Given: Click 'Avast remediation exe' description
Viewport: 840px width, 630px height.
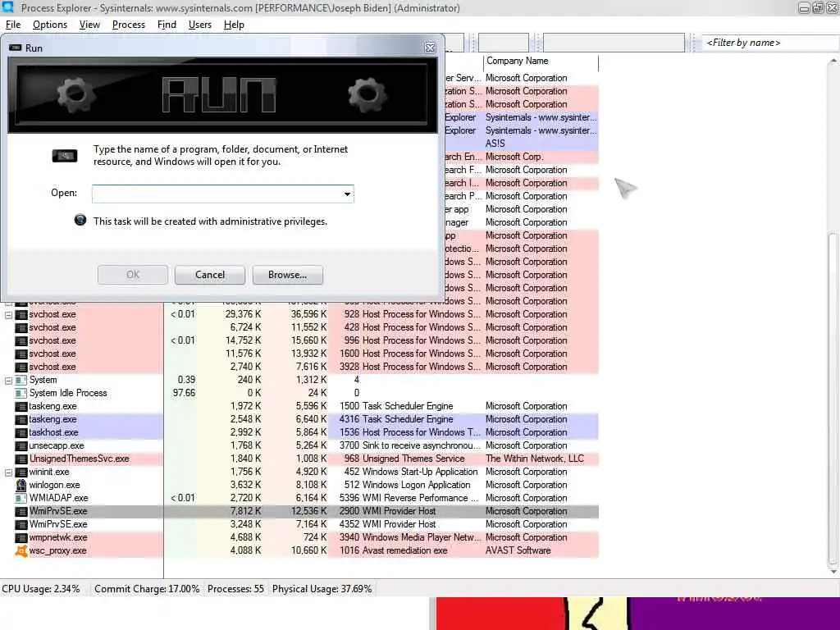Looking at the screenshot, I should (404, 550).
